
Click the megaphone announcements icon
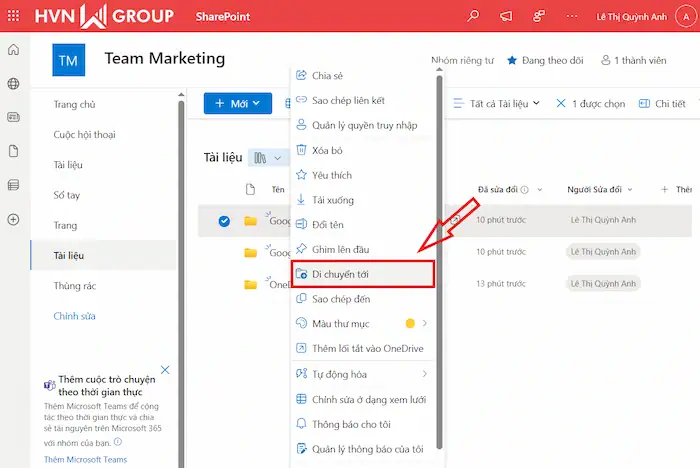505,16
